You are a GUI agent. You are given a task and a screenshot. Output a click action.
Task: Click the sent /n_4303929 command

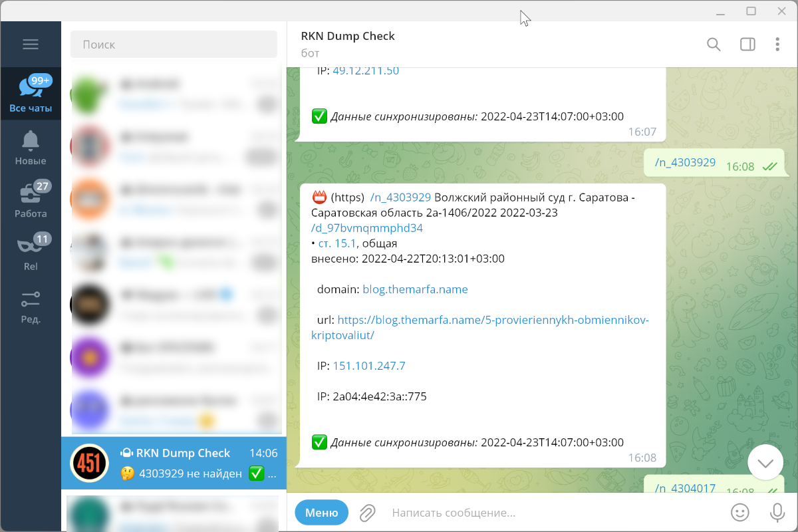[685, 162]
